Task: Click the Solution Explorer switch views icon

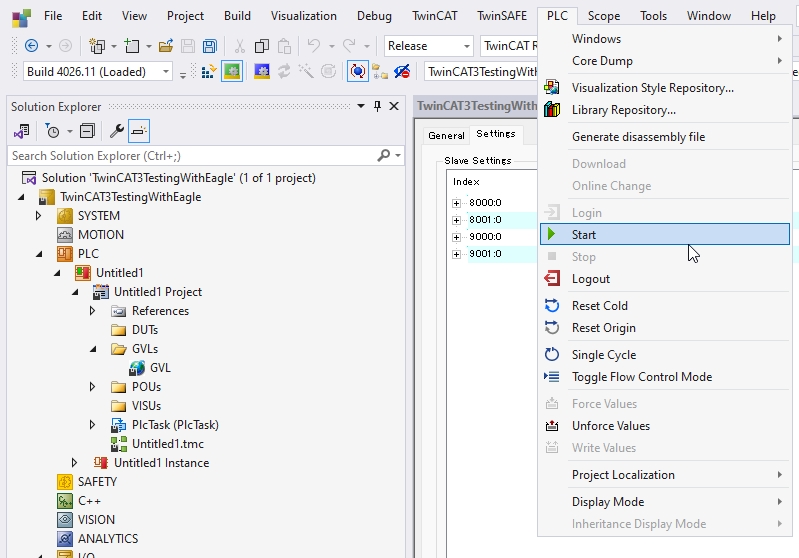Action: (x=22, y=131)
